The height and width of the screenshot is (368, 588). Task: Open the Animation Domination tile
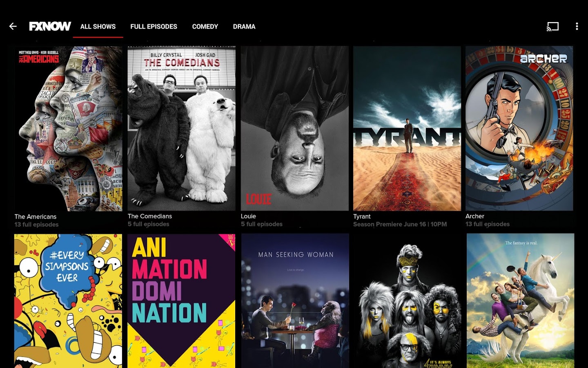181,301
